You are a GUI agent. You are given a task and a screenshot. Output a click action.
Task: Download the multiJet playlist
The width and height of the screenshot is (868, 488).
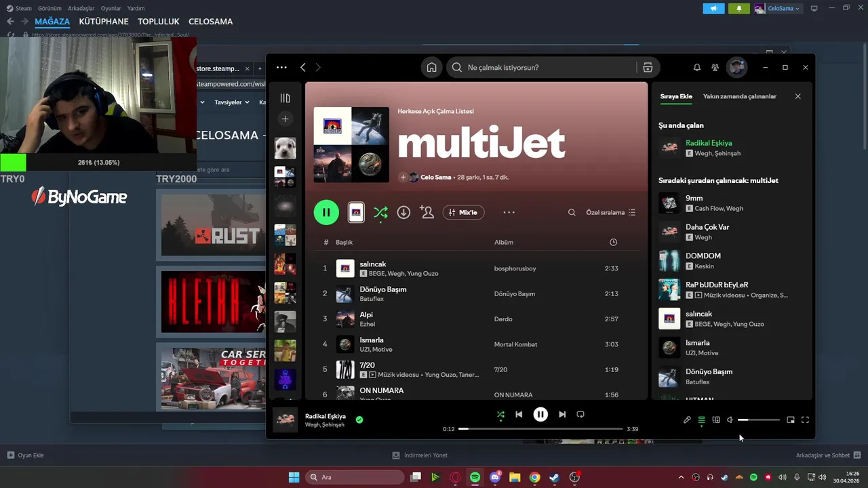(x=403, y=212)
